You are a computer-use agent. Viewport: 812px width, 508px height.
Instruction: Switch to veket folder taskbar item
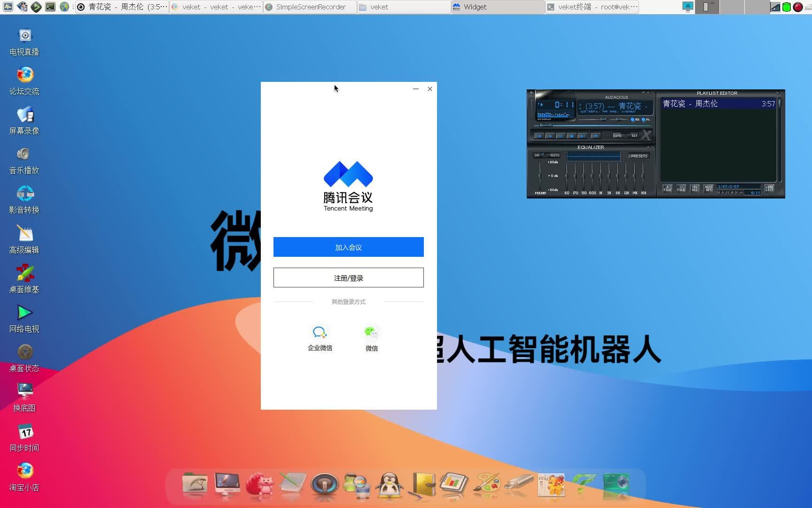(404, 7)
